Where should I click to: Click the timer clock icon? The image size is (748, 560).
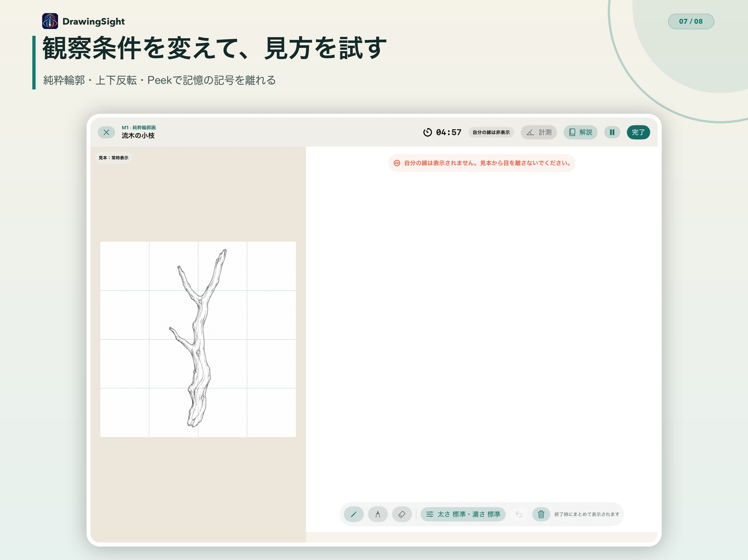(x=428, y=132)
